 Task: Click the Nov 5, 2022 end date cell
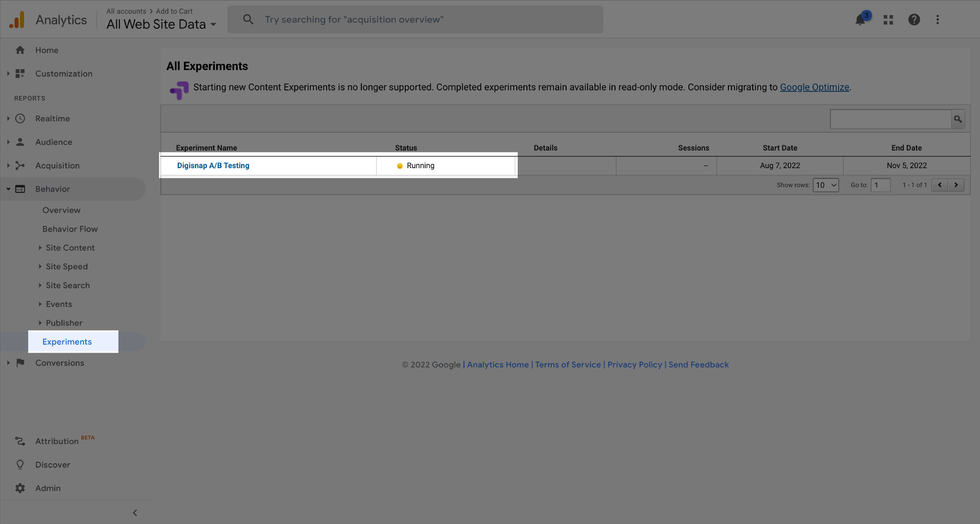pyautogui.click(x=907, y=165)
